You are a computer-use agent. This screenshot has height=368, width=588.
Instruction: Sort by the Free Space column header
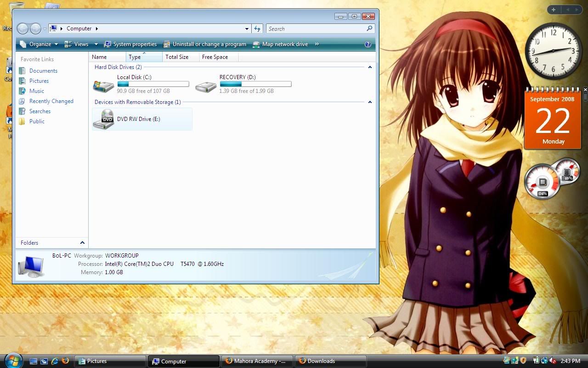click(215, 57)
